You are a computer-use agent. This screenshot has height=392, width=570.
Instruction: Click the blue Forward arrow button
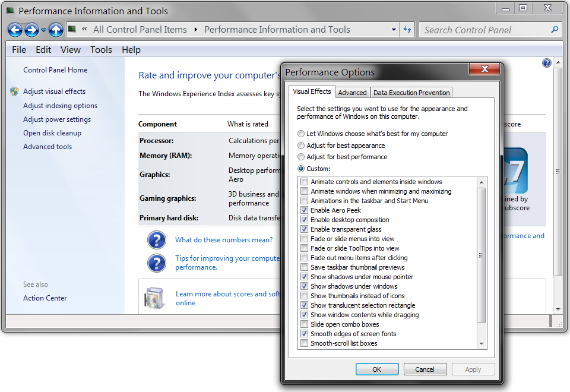(31, 30)
